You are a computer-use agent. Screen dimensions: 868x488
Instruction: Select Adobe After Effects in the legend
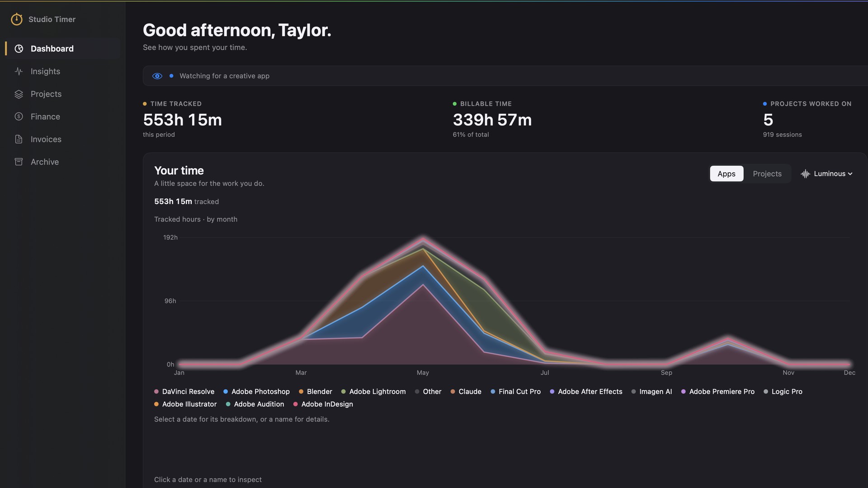click(586, 392)
